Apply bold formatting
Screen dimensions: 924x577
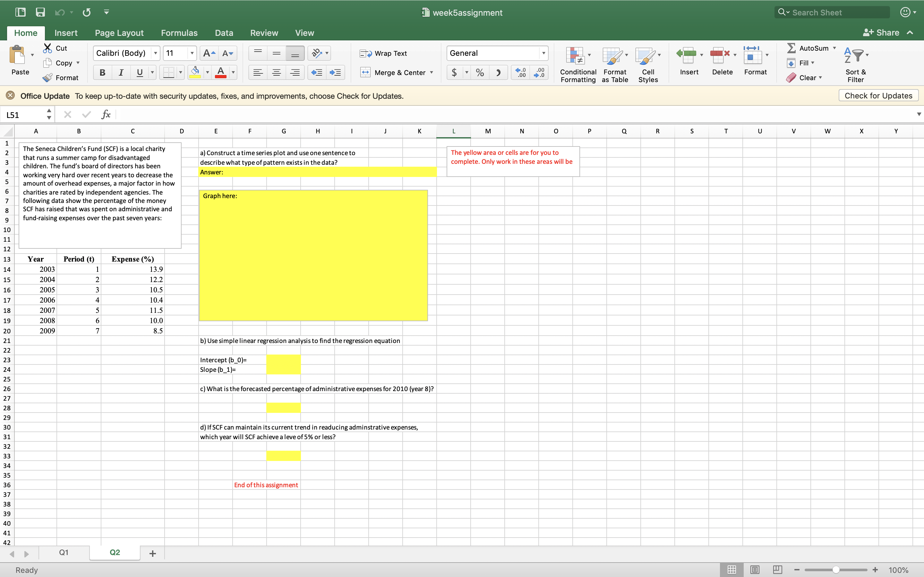coord(102,72)
